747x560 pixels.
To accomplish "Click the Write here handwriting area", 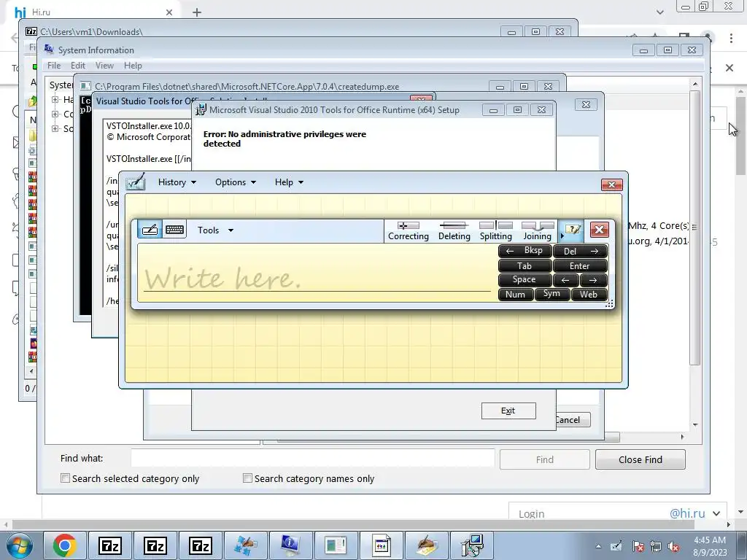I will (317, 273).
